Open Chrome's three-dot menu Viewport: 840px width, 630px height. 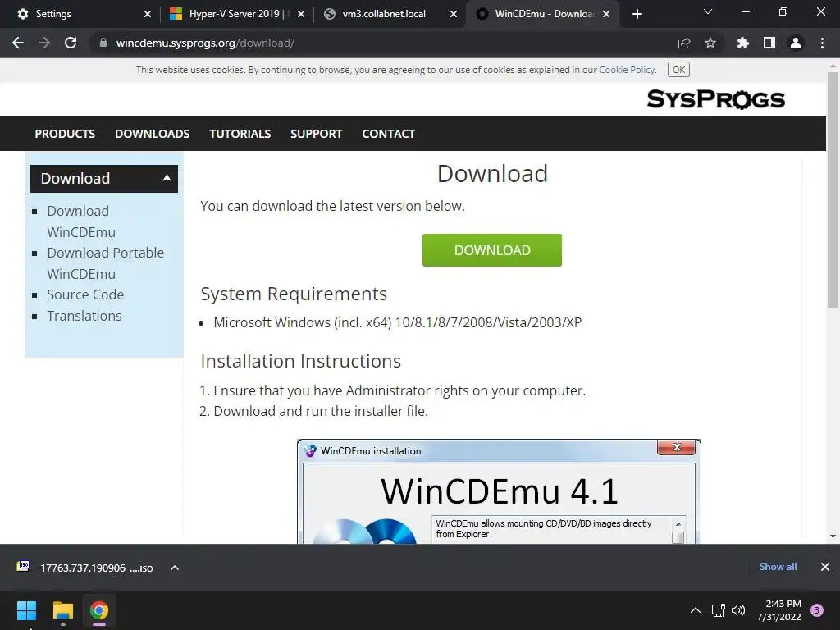point(822,43)
